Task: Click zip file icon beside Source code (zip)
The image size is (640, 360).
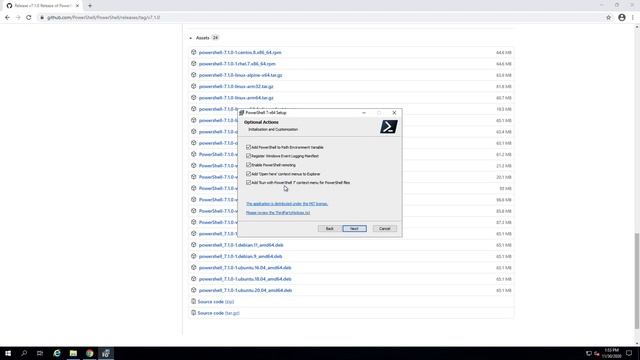Action: 193,301
